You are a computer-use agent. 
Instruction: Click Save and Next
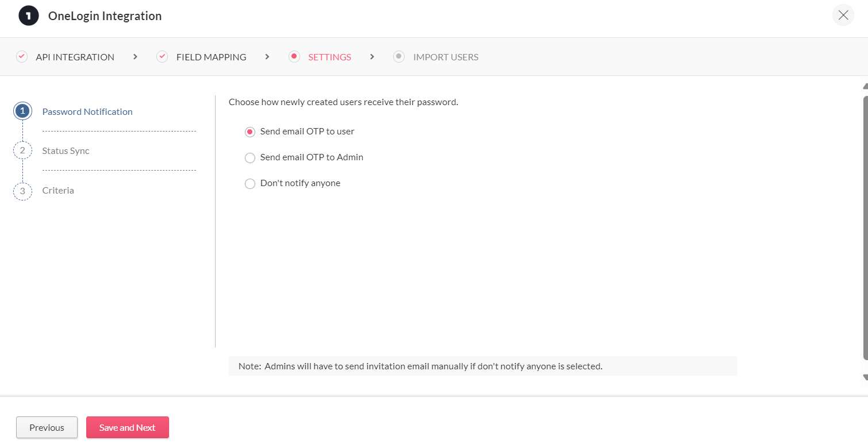click(128, 427)
